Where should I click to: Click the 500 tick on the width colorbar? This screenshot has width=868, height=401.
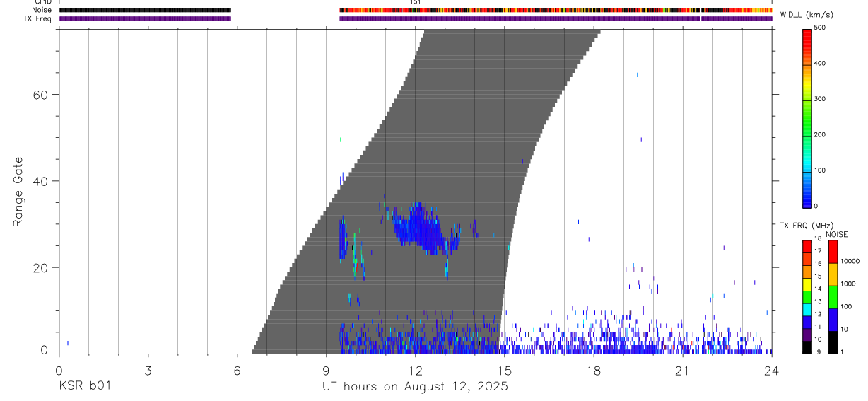821,28
